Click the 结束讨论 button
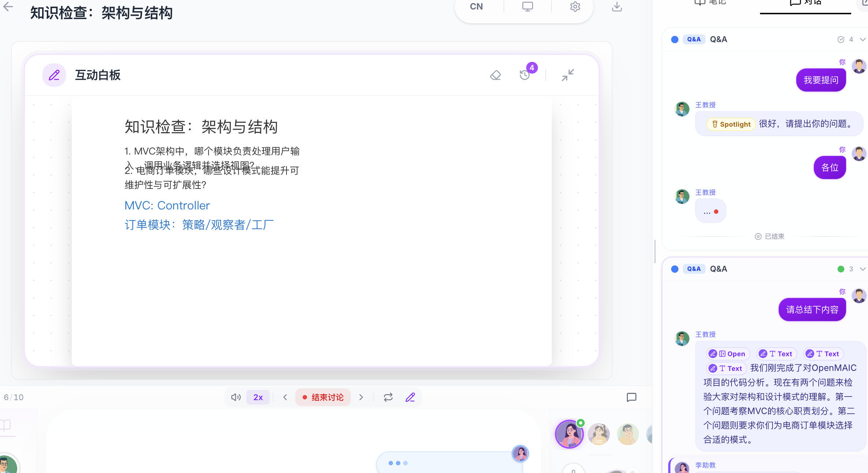 [x=323, y=397]
